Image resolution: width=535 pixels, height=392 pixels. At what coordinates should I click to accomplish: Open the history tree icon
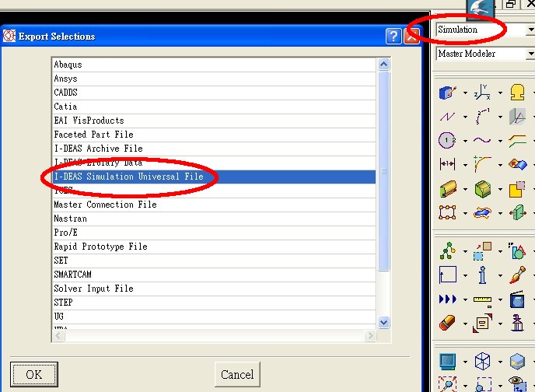[x=447, y=250]
